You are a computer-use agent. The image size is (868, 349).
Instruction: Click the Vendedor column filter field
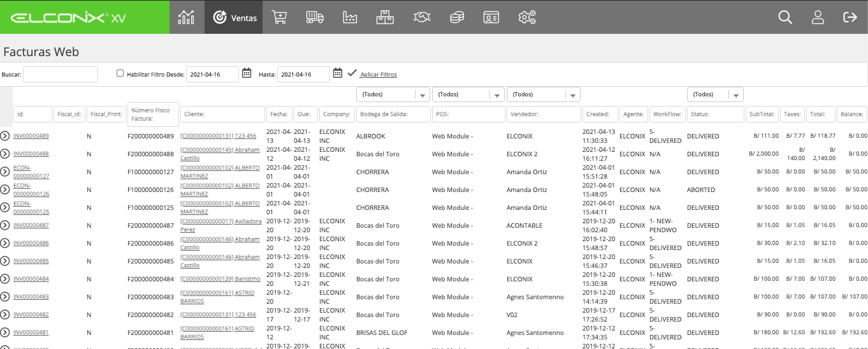(x=543, y=114)
